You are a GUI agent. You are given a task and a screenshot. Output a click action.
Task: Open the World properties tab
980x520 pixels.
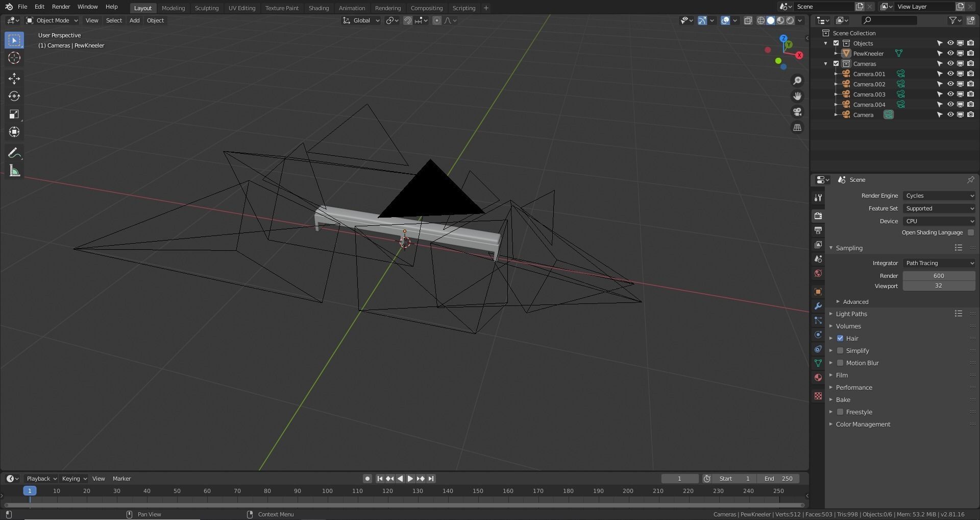point(818,273)
